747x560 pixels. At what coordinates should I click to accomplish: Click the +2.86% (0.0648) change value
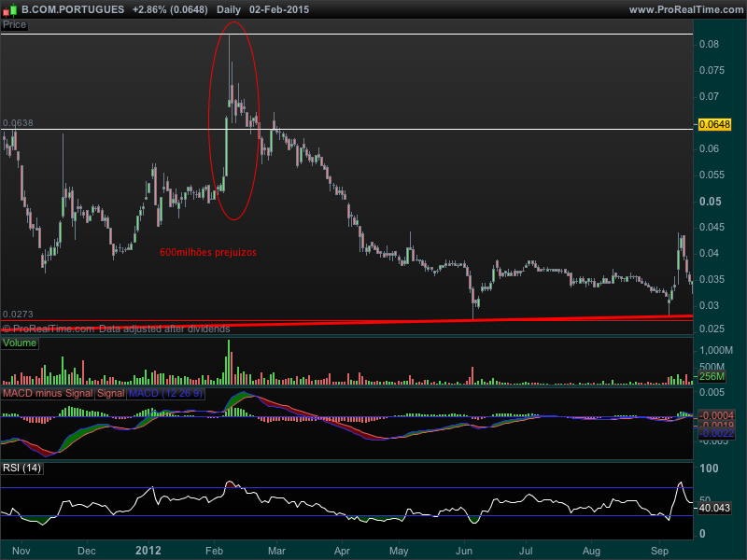click(x=170, y=9)
